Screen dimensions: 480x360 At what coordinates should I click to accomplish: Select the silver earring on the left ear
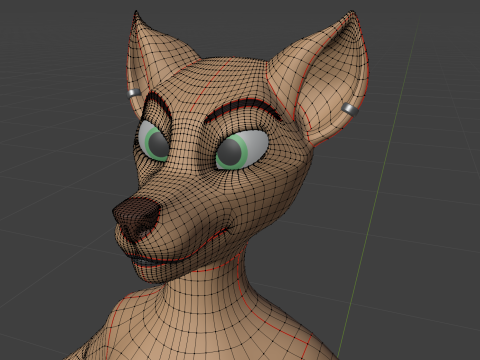[x=134, y=93]
